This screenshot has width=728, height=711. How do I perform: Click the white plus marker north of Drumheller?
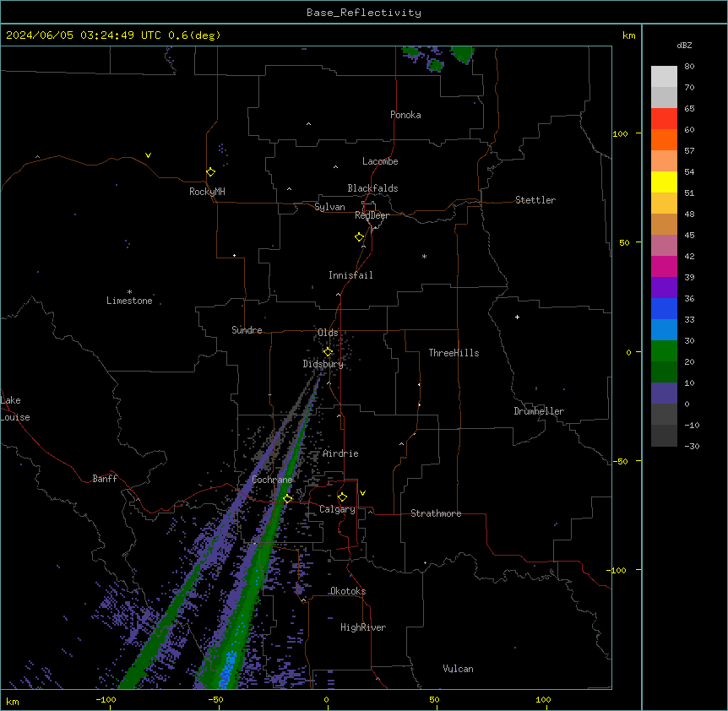pyautogui.click(x=517, y=317)
